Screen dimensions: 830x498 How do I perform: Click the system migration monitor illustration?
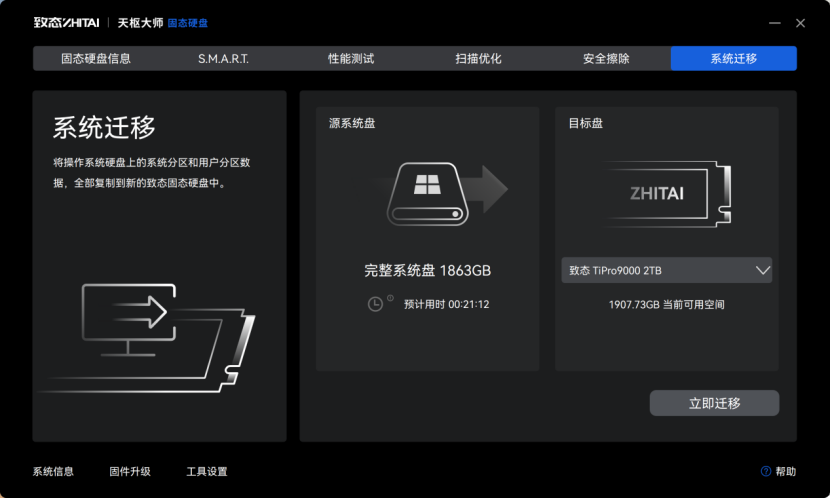coord(125,318)
